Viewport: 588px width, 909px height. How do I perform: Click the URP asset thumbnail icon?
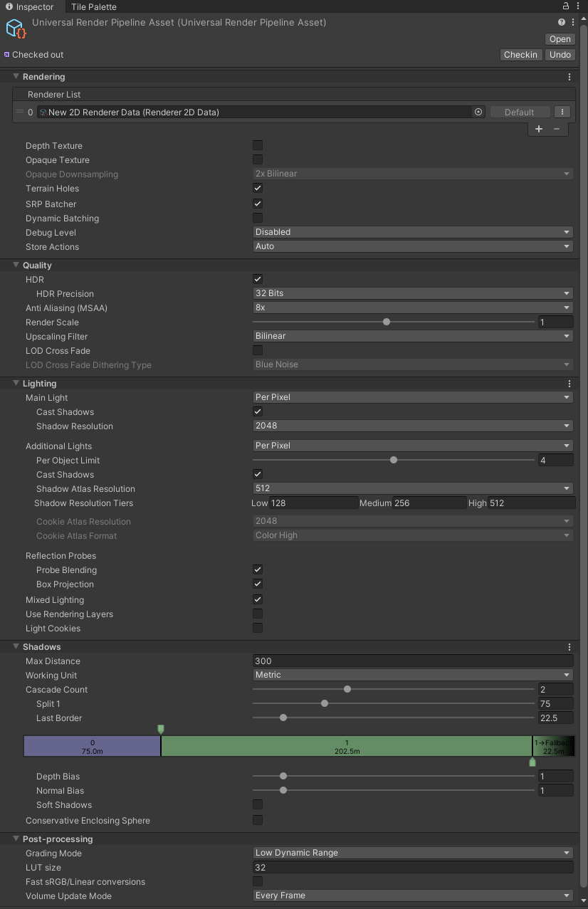[16, 29]
